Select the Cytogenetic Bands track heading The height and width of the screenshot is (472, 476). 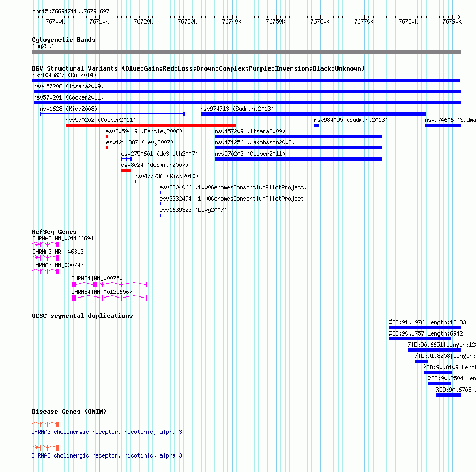64,40
